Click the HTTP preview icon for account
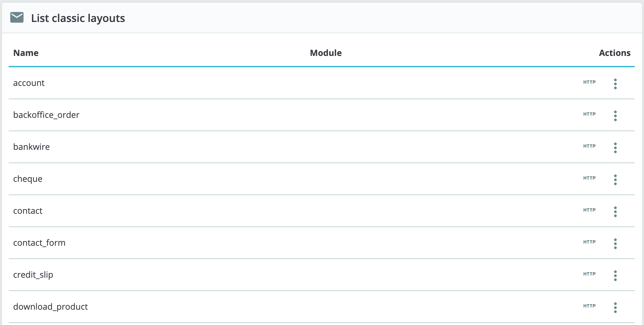Viewport: 644px width, 325px height. pos(589,82)
